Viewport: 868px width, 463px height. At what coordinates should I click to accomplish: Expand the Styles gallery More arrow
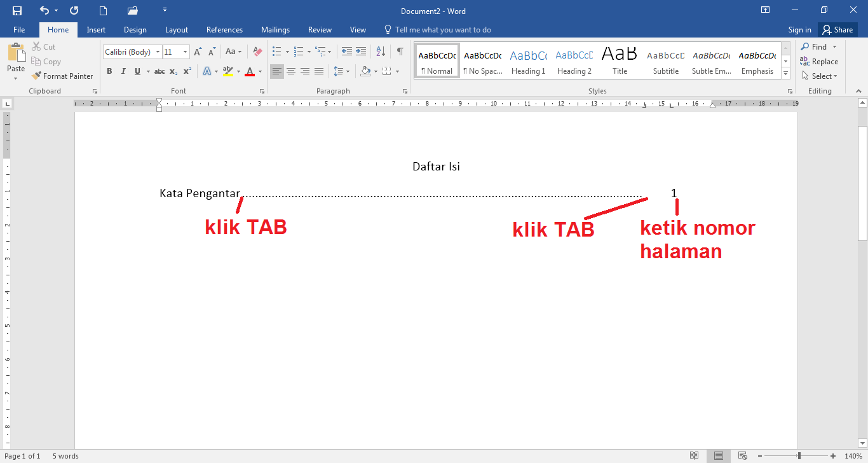tap(786, 74)
